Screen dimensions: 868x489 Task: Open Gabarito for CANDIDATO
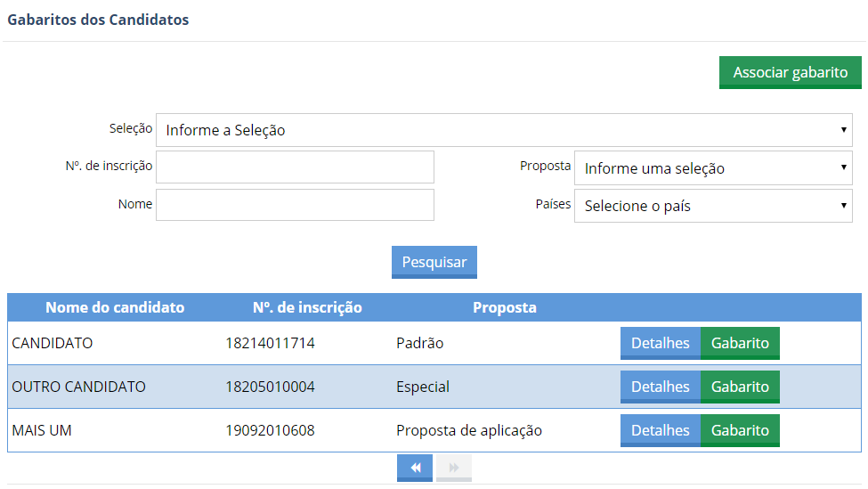click(x=740, y=343)
